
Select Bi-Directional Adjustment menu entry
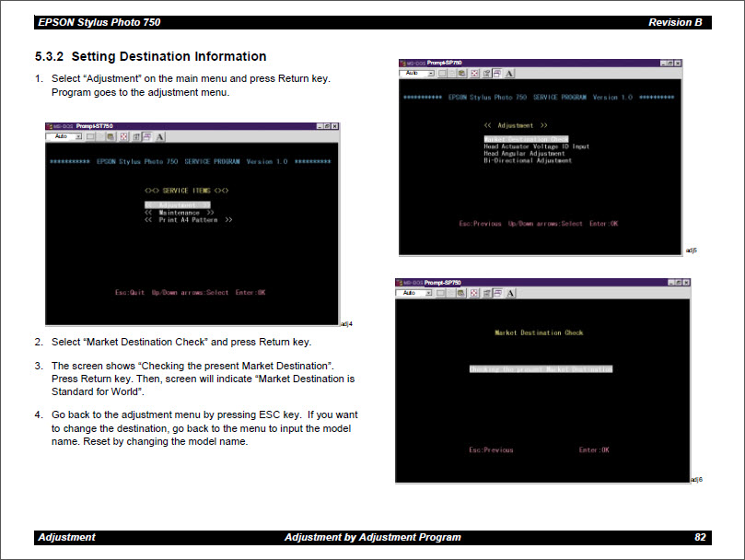pos(528,160)
